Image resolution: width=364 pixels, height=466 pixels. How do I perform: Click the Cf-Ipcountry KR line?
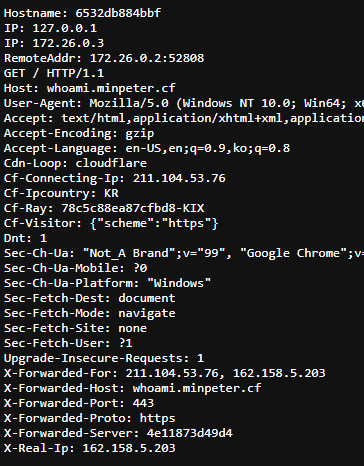(61, 193)
